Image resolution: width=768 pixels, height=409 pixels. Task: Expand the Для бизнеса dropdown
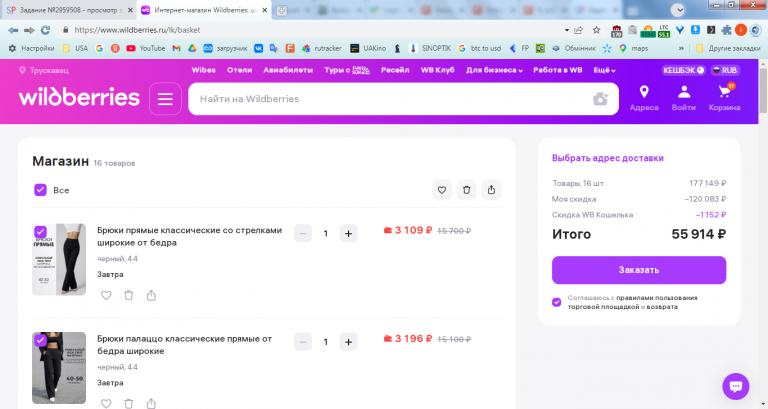pyautogui.click(x=494, y=70)
